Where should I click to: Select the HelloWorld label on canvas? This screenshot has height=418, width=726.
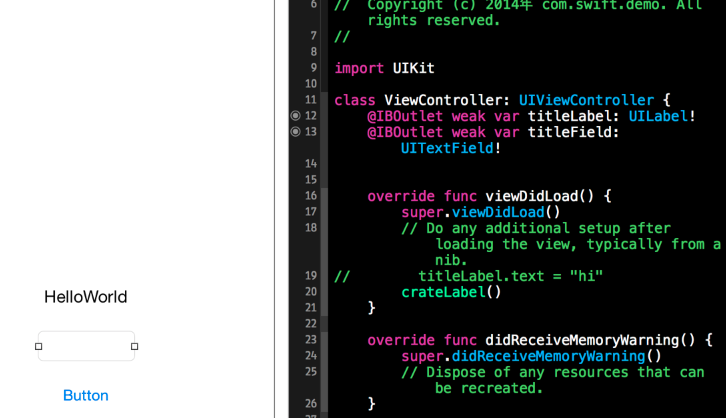[86, 297]
